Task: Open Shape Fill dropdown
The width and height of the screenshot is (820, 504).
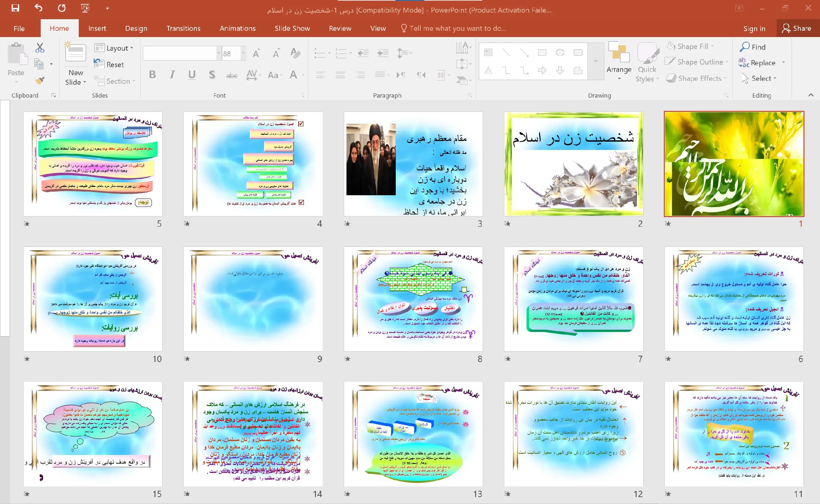Action: (690, 46)
